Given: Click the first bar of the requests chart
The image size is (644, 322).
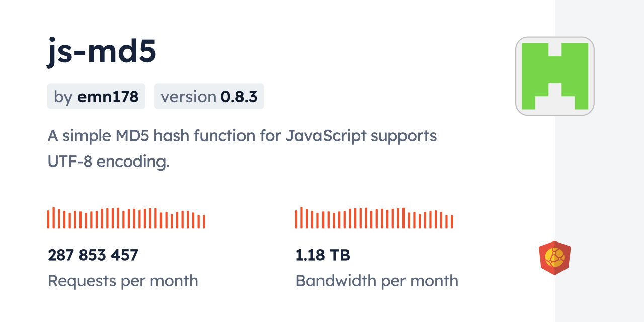Looking at the screenshot, I should [48, 219].
